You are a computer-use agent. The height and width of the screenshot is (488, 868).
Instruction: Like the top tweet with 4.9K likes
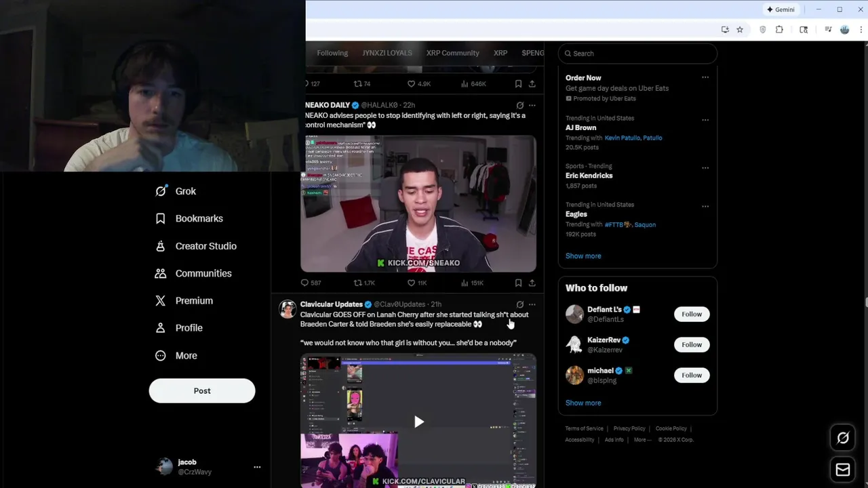(418, 83)
